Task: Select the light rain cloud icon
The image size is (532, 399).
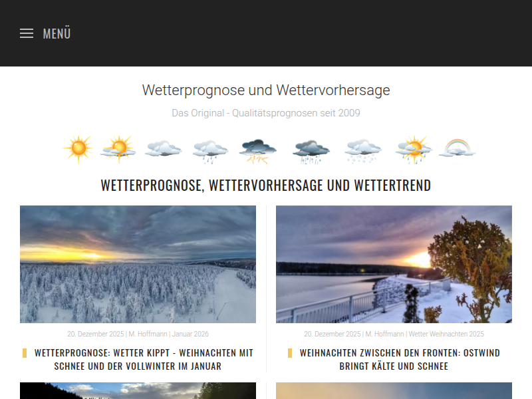Action: tap(210, 151)
